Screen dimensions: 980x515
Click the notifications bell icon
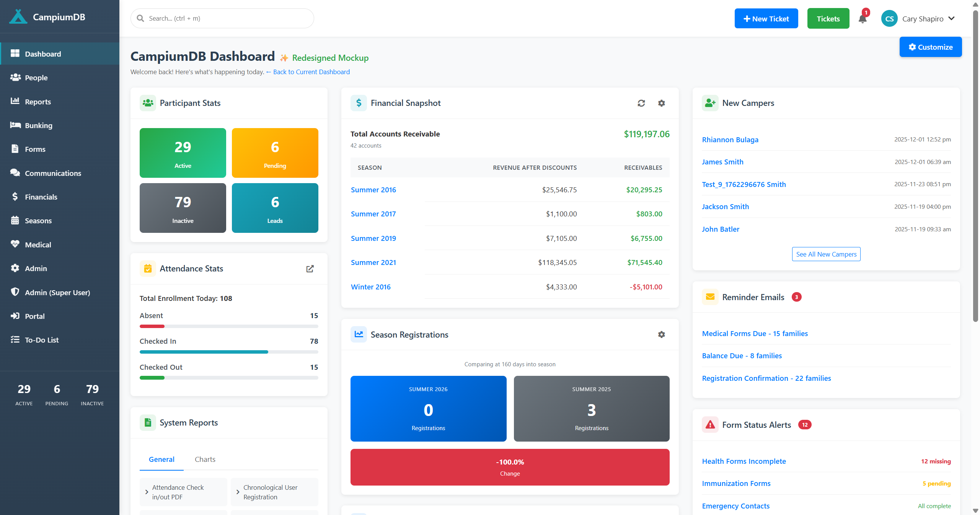pos(862,18)
